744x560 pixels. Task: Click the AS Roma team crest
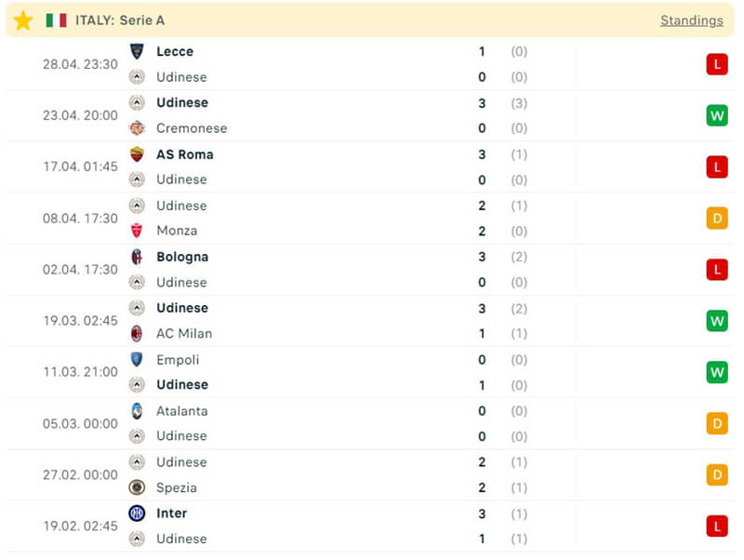137,154
